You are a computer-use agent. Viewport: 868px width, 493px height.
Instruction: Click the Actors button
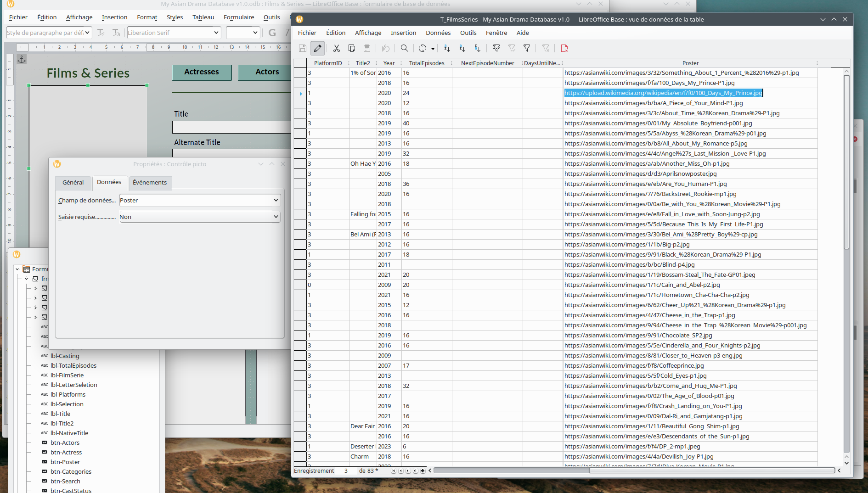267,72
